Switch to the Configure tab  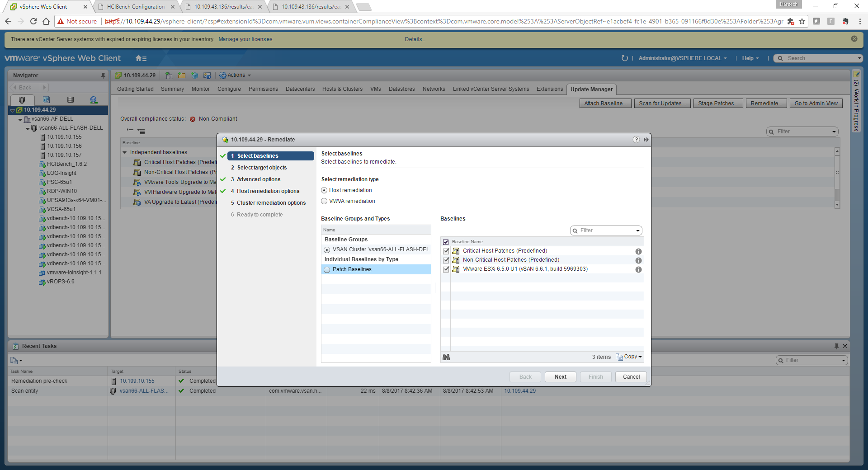pos(229,89)
